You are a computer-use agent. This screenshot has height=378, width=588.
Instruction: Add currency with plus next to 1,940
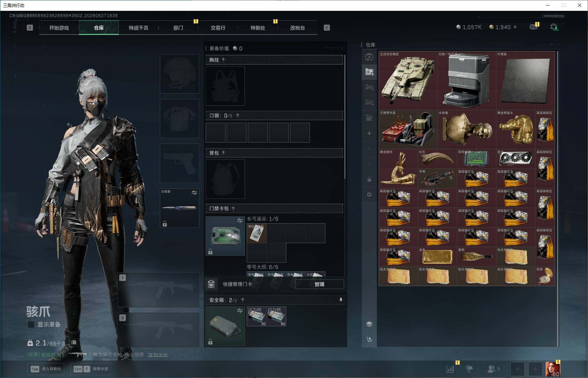click(515, 27)
